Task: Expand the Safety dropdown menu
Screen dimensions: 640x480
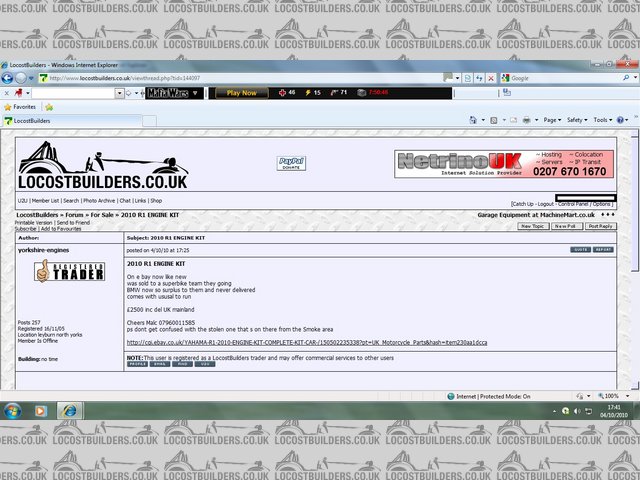Action: tap(578, 120)
